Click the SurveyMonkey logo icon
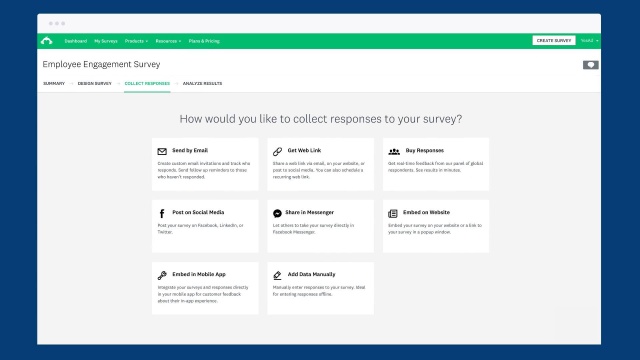640x360 pixels. coord(47,40)
